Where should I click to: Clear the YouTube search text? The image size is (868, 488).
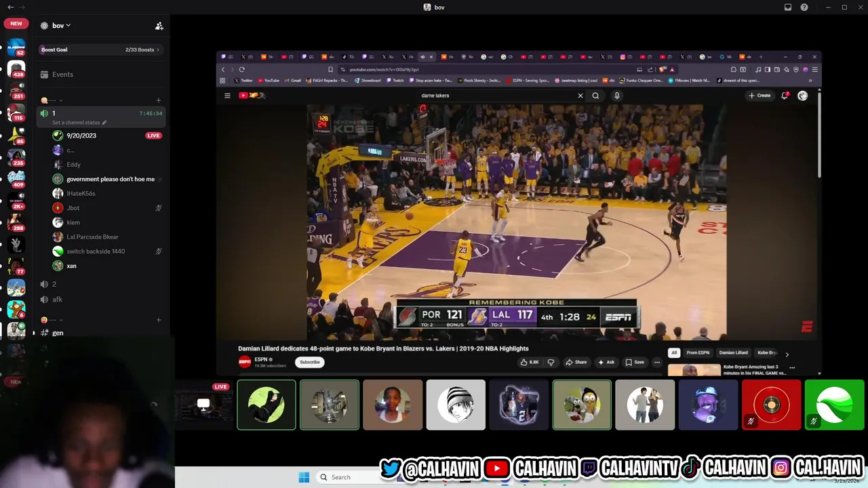tap(580, 96)
